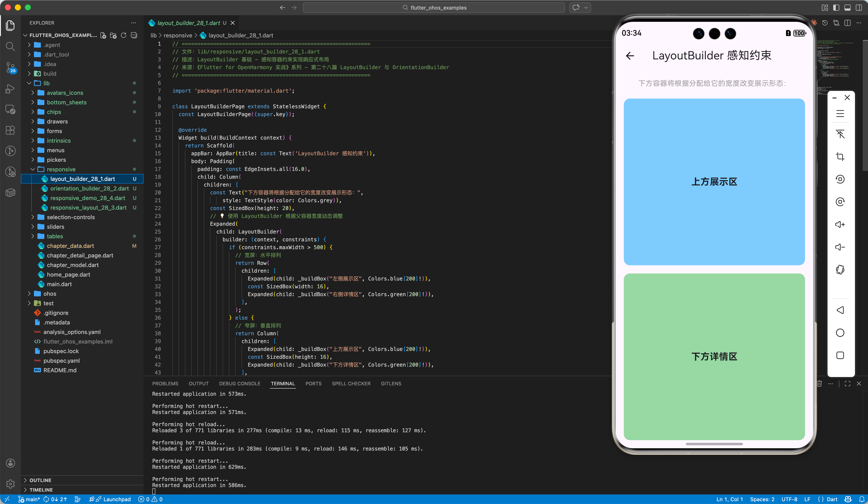Viewport: 868px width, 504px height.
Task: Open the Extensions view icon
Action: click(10, 130)
